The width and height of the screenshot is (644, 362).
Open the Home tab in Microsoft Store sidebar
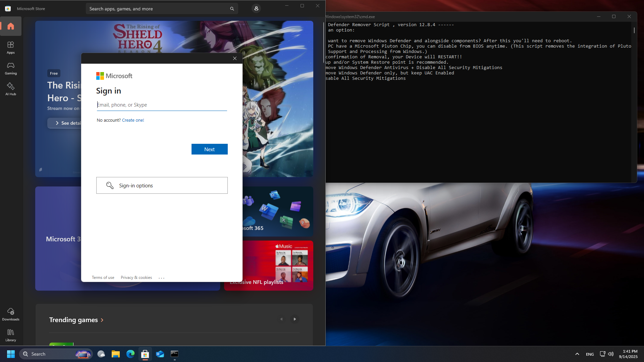[11, 26]
